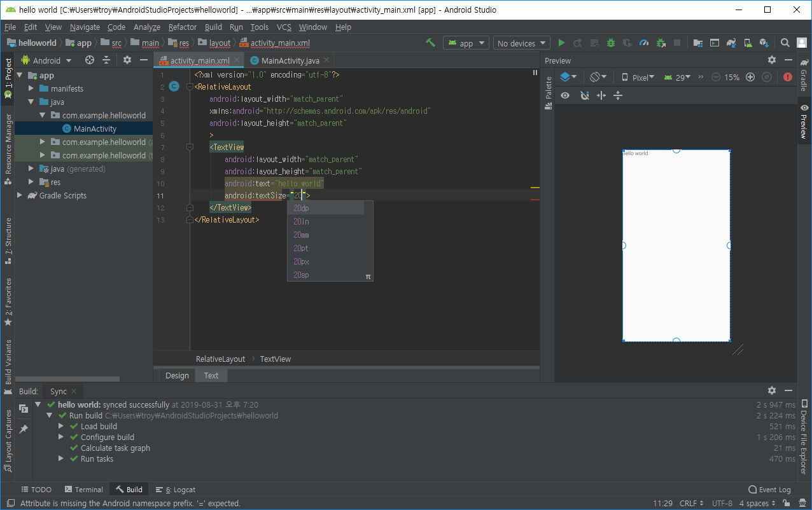The width and height of the screenshot is (812, 510).
Task: Click class gutter icon on line 2
Action: tap(174, 86)
